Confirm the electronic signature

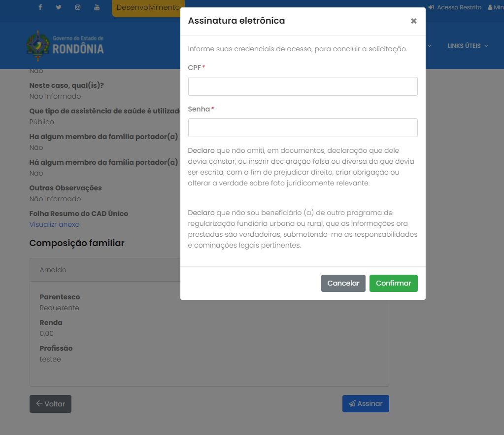click(394, 283)
